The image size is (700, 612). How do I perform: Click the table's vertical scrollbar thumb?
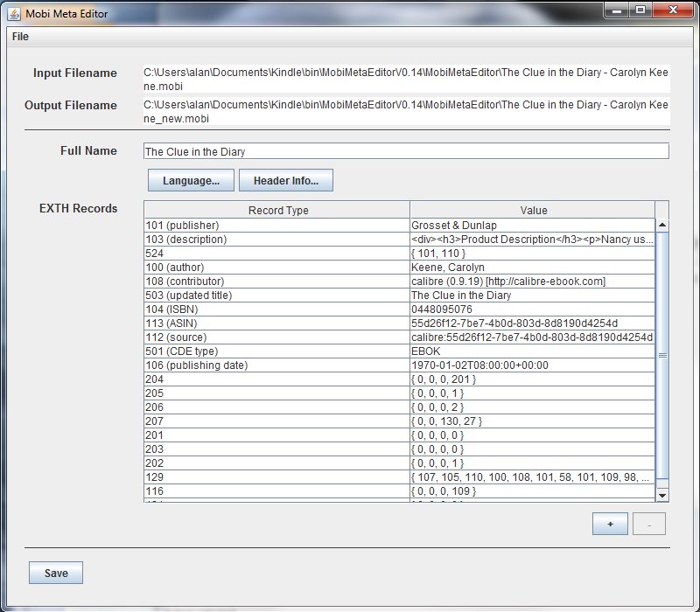click(x=662, y=355)
